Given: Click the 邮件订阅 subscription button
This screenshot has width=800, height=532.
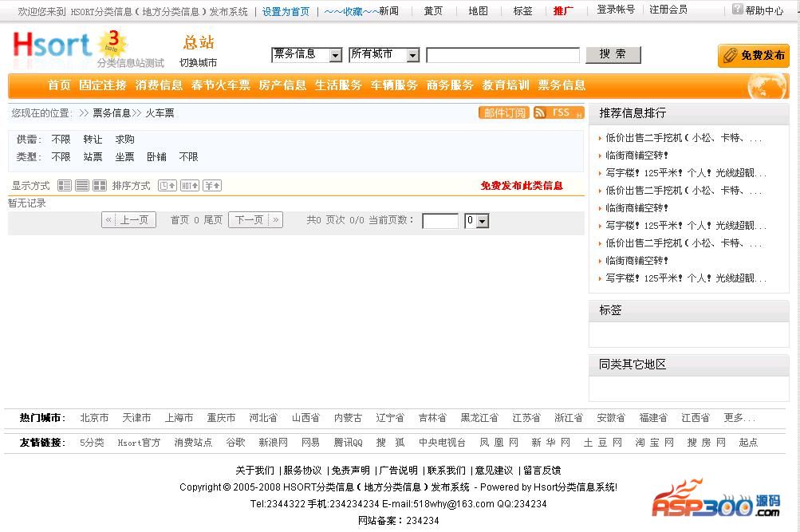Looking at the screenshot, I should click(x=504, y=112).
